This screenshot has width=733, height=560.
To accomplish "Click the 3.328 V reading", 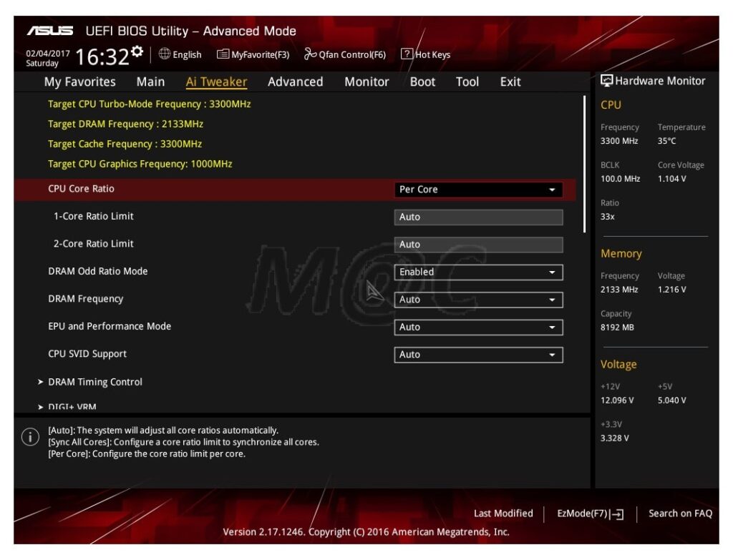I will [614, 438].
